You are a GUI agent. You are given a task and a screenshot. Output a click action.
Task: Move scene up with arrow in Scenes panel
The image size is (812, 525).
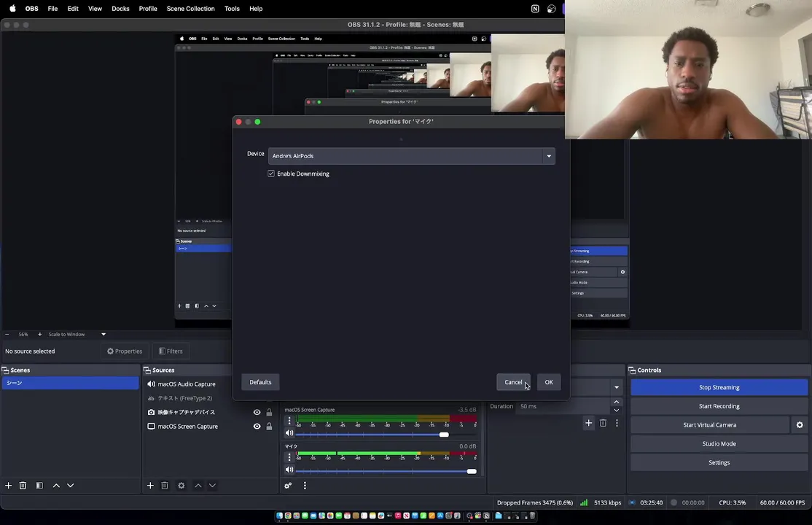56,486
